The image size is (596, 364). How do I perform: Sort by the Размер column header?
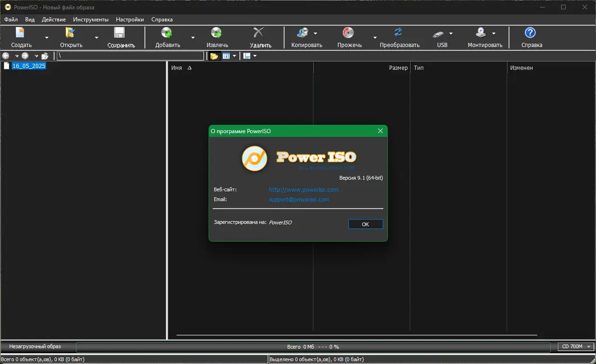click(x=362, y=68)
